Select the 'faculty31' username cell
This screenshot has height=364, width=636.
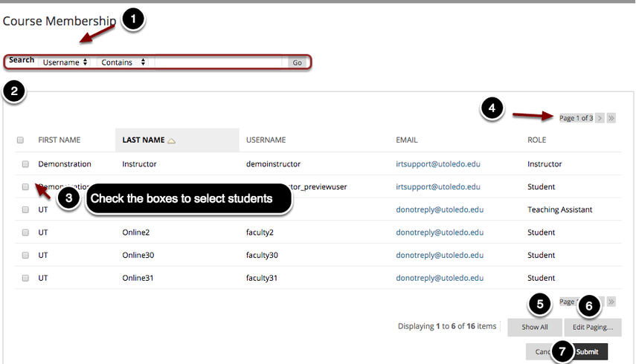tap(262, 278)
